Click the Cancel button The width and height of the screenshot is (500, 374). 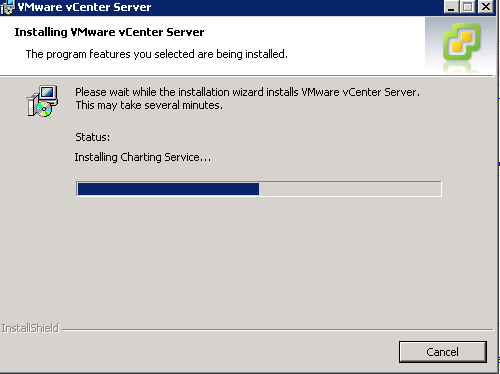[x=443, y=352]
